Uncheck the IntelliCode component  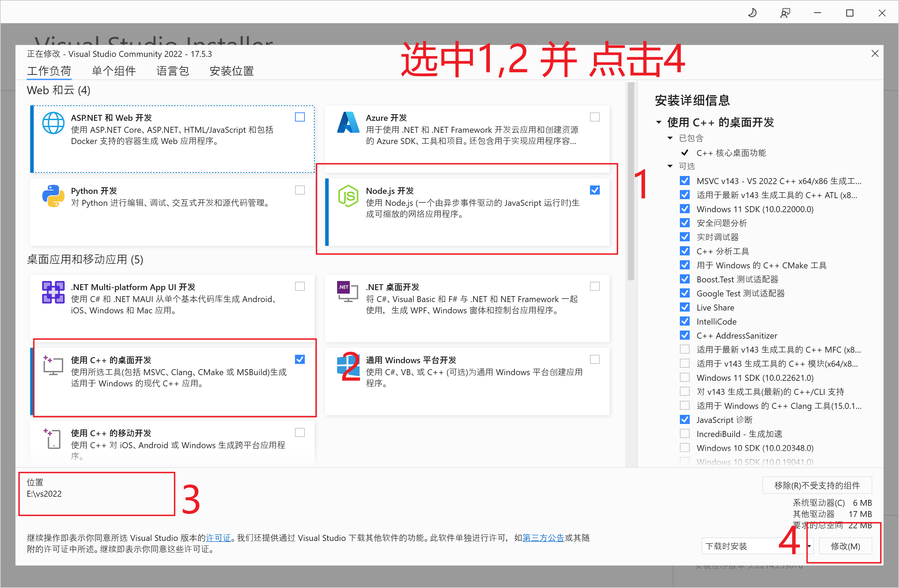[x=684, y=321]
